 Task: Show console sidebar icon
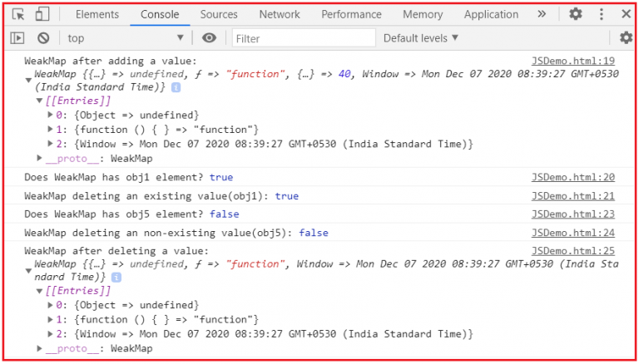17,38
